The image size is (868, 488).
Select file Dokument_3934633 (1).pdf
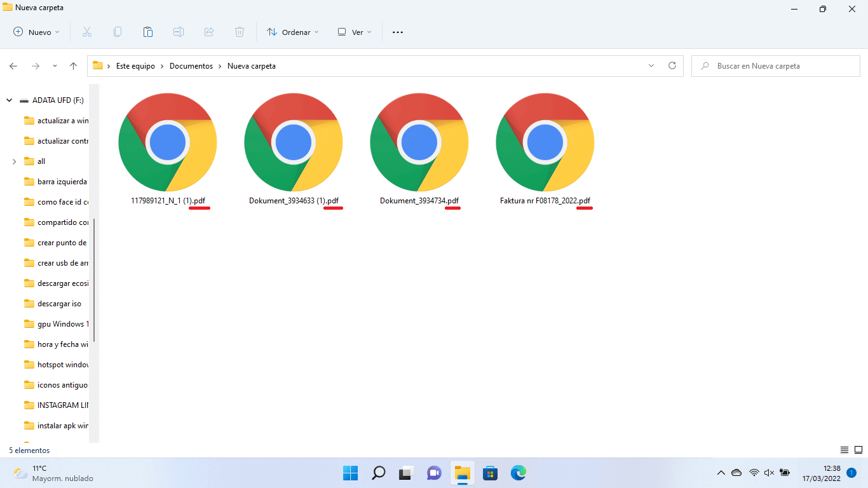pyautogui.click(x=294, y=149)
